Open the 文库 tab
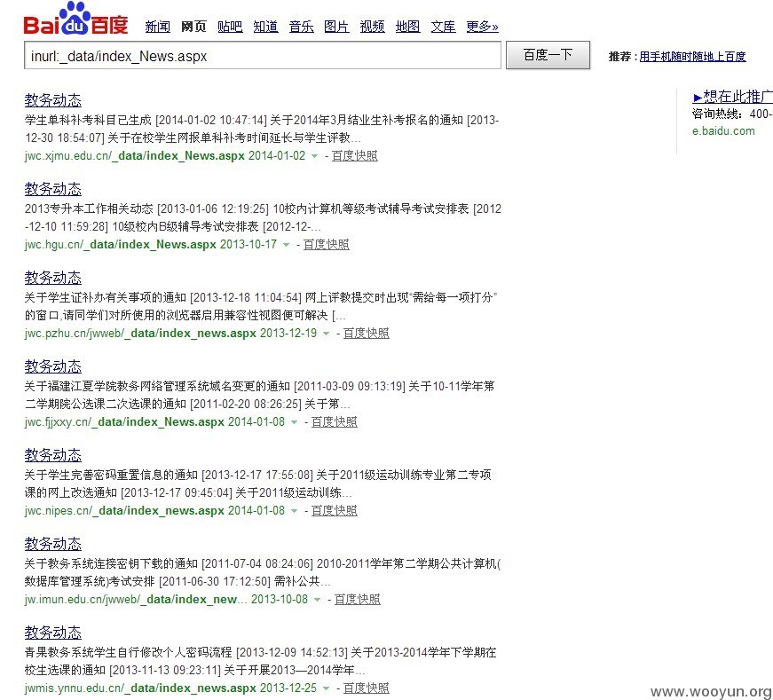 click(x=443, y=26)
